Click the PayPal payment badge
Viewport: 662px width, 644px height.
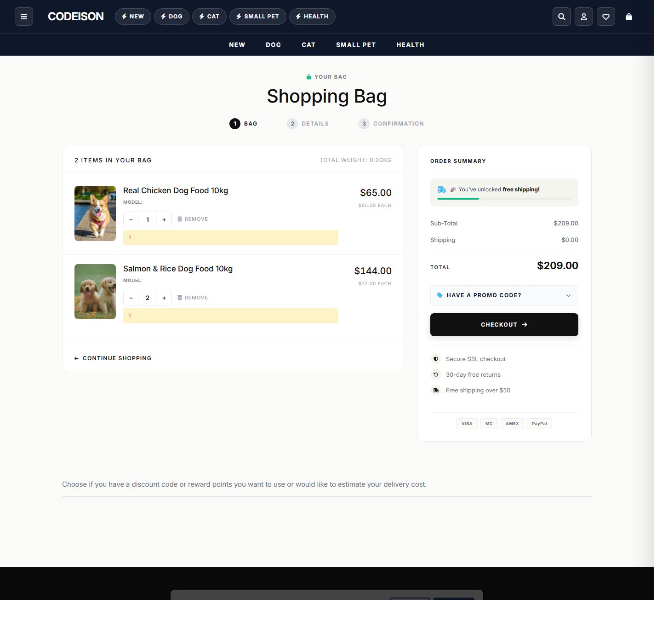pyautogui.click(x=540, y=424)
